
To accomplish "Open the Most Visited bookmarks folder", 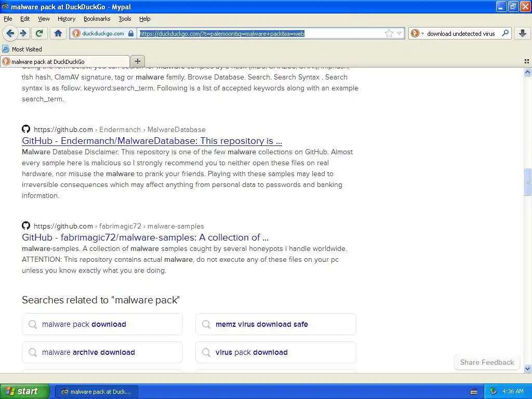I will point(22,49).
